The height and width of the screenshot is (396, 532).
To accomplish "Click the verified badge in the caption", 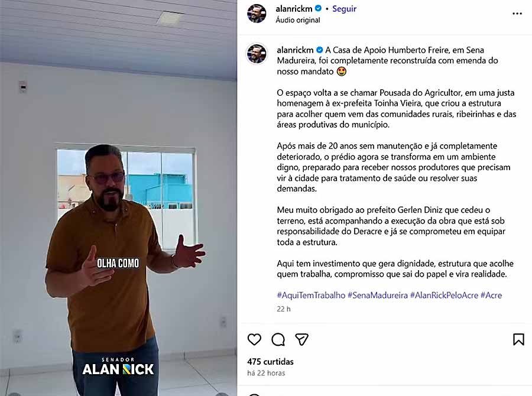I will point(319,50).
